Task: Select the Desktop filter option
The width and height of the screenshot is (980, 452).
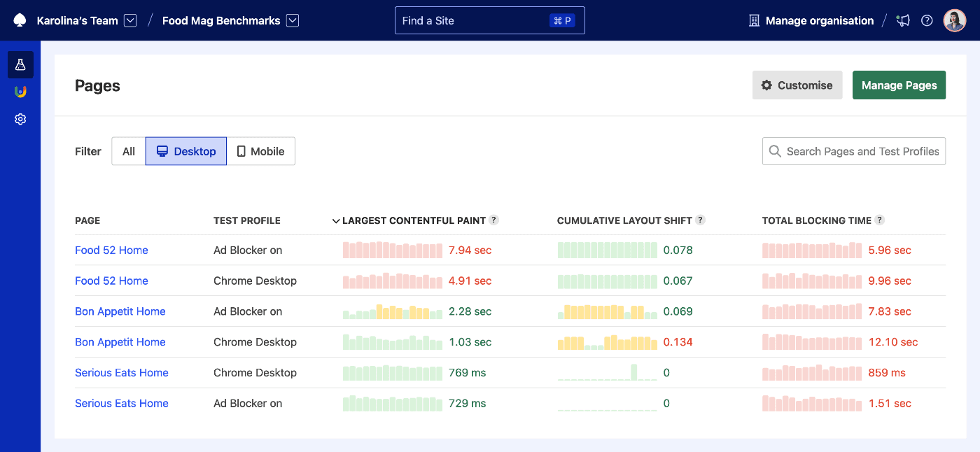Action: click(x=186, y=151)
